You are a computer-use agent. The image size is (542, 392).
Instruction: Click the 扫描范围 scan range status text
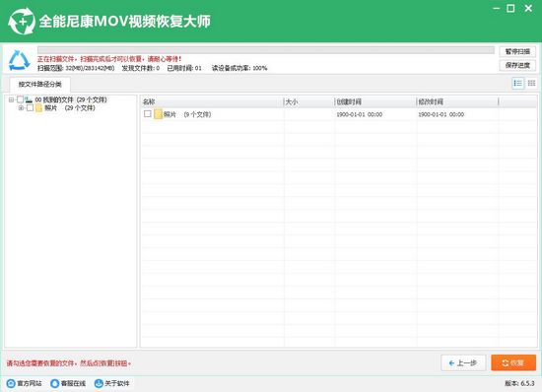pos(76,68)
